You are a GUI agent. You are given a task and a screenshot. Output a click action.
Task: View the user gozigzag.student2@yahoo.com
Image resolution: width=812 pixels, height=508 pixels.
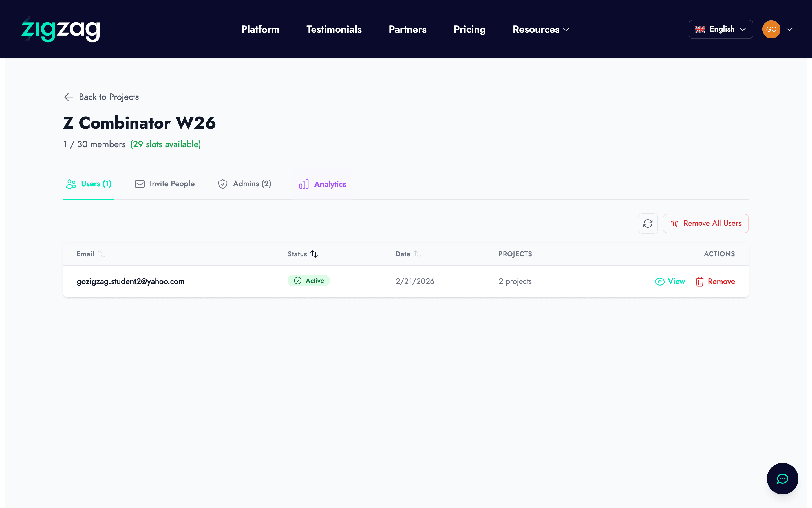click(x=670, y=282)
